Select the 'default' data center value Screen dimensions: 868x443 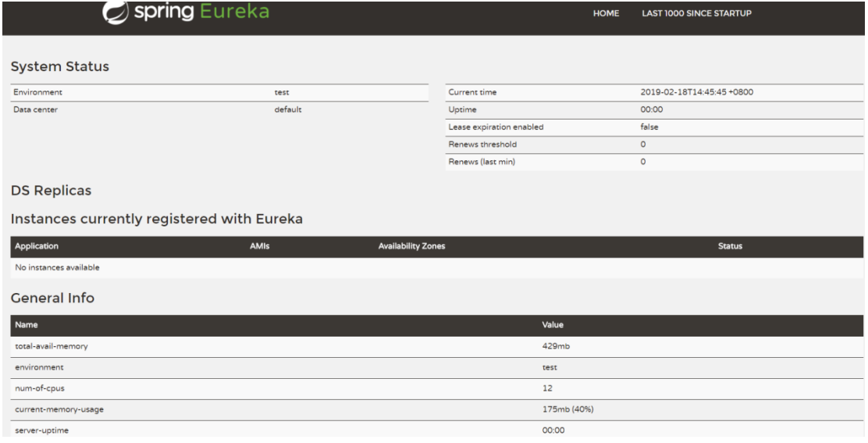[x=288, y=109]
